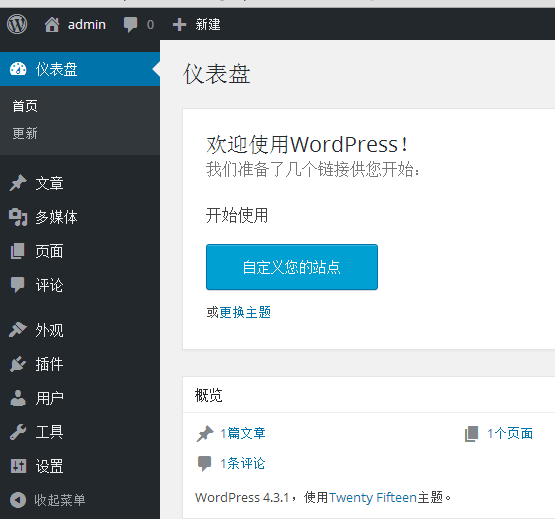Image resolution: width=555 pixels, height=519 pixels.
Task: Click the pin icon next to 1篇文章
Action: 205,434
